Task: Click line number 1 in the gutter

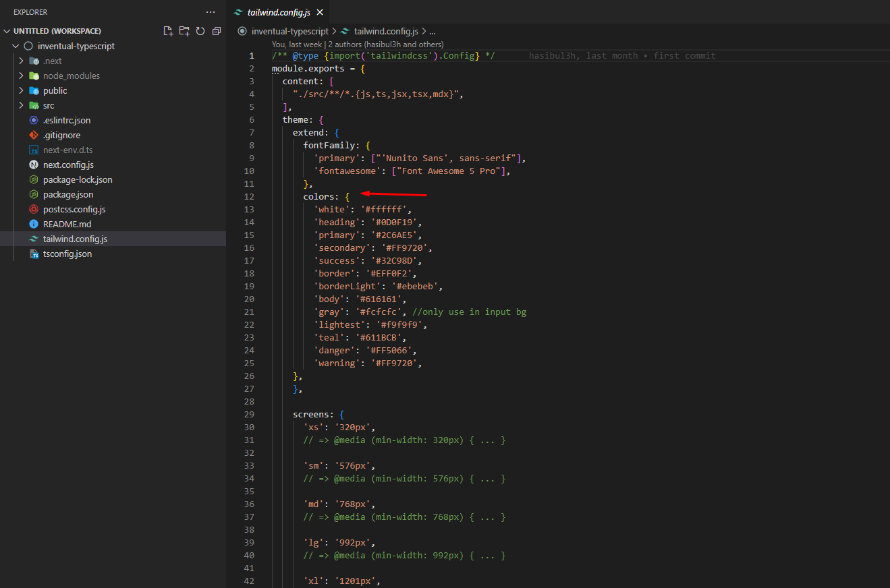Action: [x=252, y=55]
